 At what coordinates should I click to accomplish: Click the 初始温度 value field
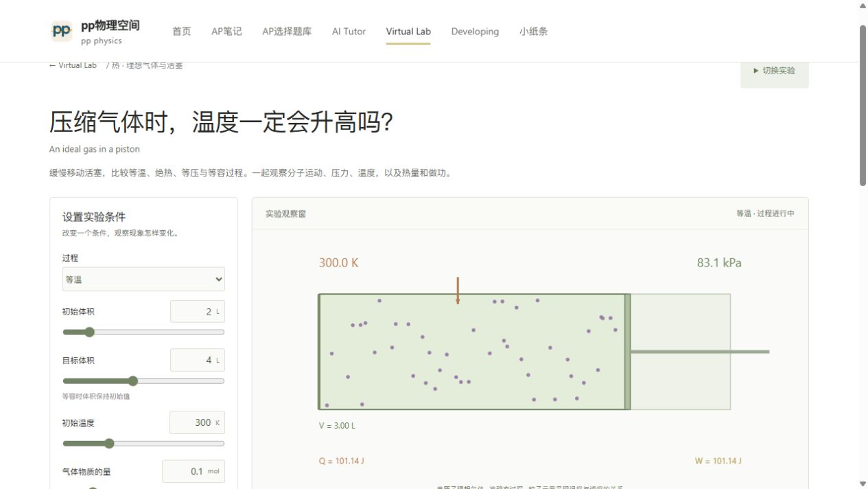point(198,423)
